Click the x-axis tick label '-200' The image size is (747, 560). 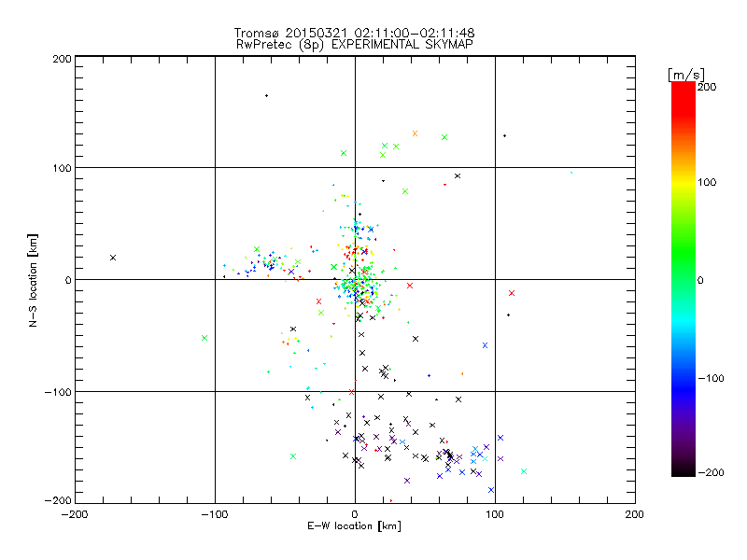pos(75,514)
